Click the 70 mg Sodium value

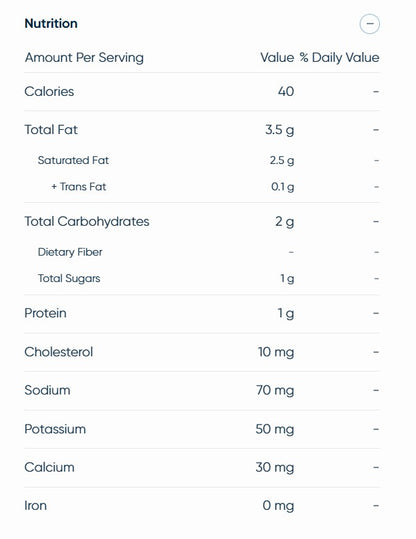(275, 390)
